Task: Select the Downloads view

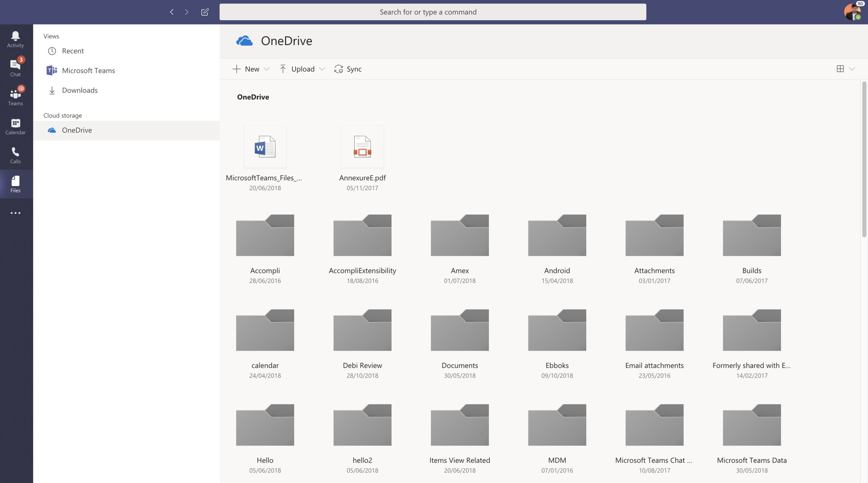Action: [x=79, y=90]
